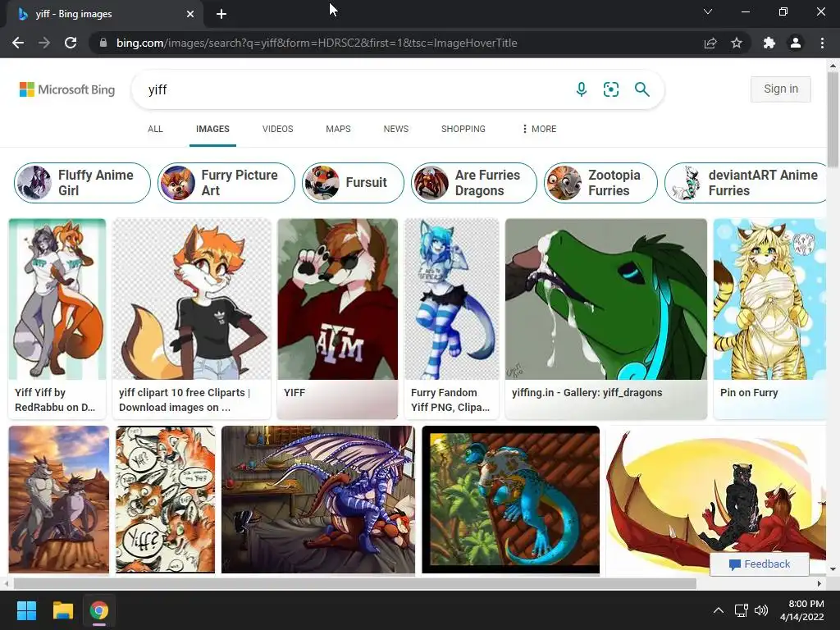Open the Chrome three-dot menu
This screenshot has width=840, height=630.
pos(822,43)
